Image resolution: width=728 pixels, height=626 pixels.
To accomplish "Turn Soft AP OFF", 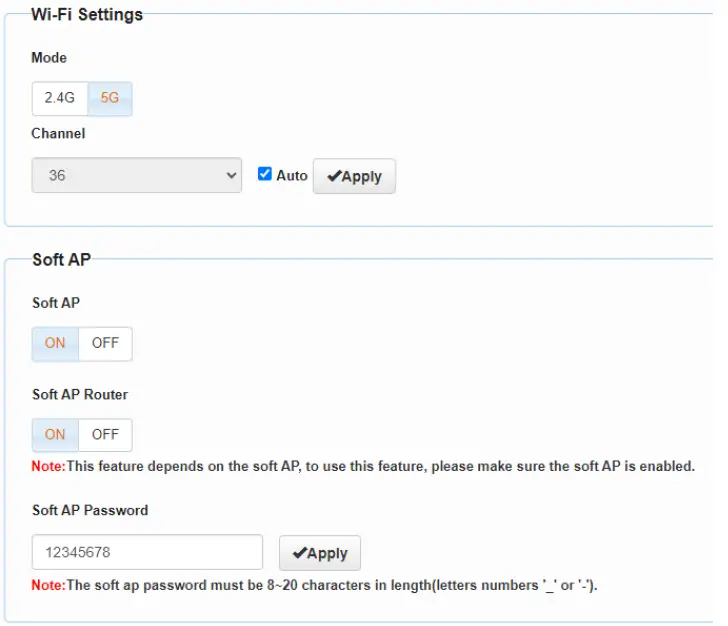I will [x=105, y=343].
